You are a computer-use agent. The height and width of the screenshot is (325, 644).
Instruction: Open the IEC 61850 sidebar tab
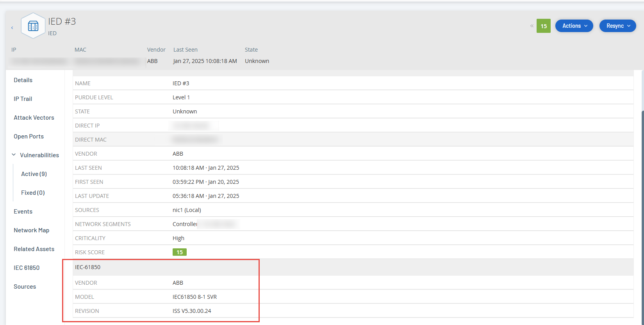pyautogui.click(x=27, y=268)
